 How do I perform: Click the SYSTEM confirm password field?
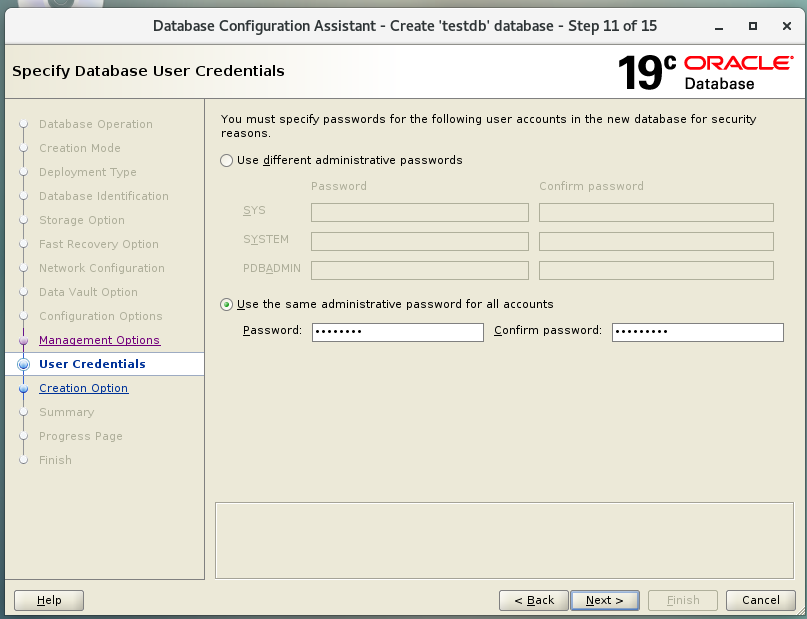click(656, 241)
